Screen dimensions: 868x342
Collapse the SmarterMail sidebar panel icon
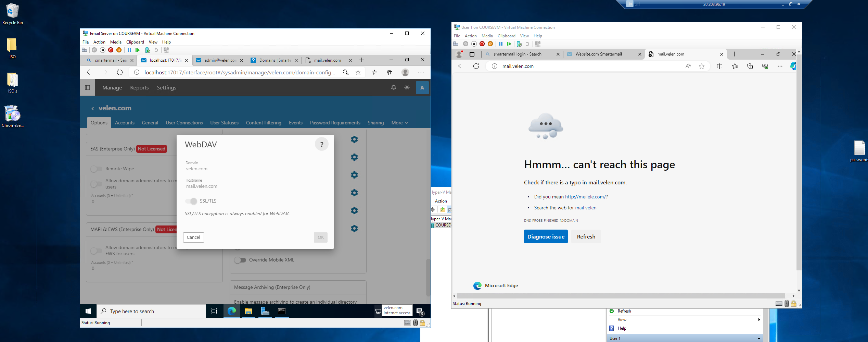tap(87, 88)
